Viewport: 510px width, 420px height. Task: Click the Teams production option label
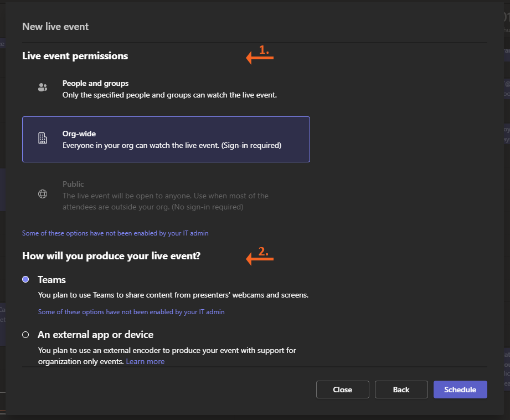click(51, 280)
